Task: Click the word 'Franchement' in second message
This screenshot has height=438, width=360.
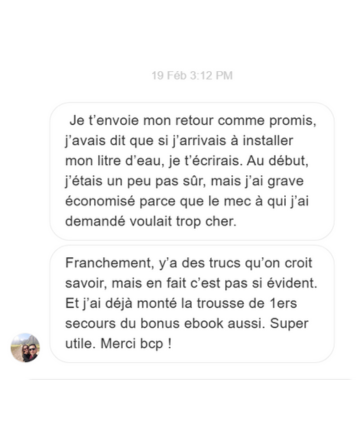Action: point(108,263)
